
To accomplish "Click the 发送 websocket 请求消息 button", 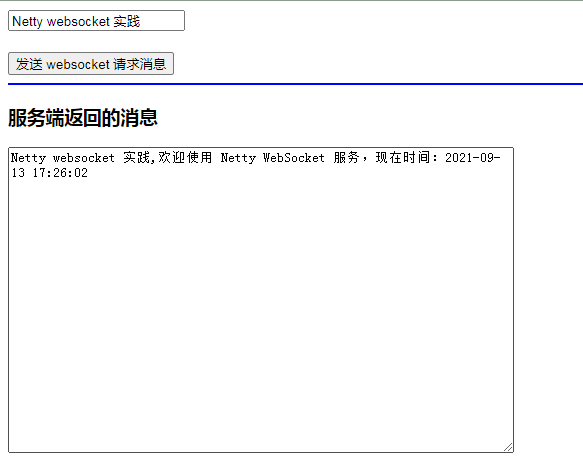I will coord(91,64).
